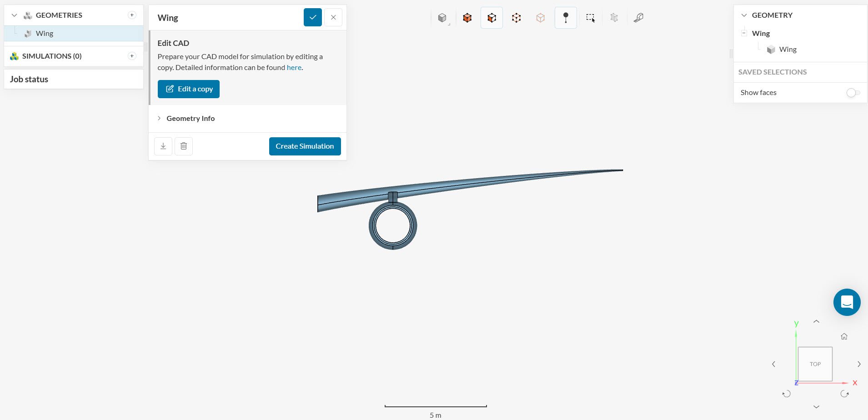Screen dimensions: 868x420
Task: Toggle the Show faces switch
Action: pos(853,93)
